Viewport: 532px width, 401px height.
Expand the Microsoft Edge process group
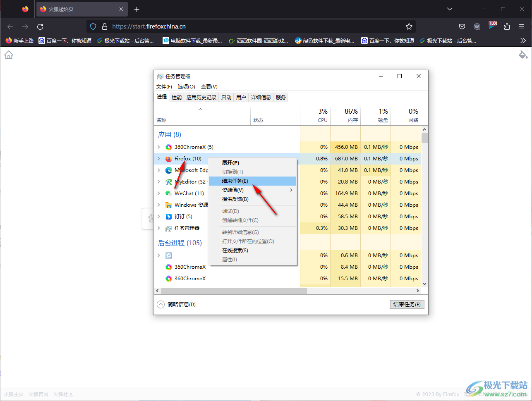click(x=159, y=170)
